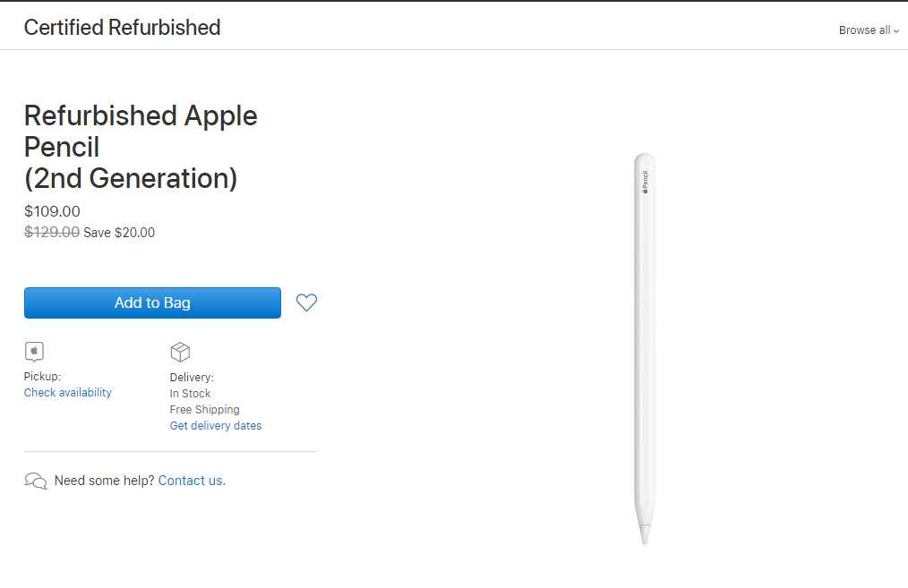The width and height of the screenshot is (908, 588).
Task: Click the In Stock delivery status
Action: pos(190,393)
